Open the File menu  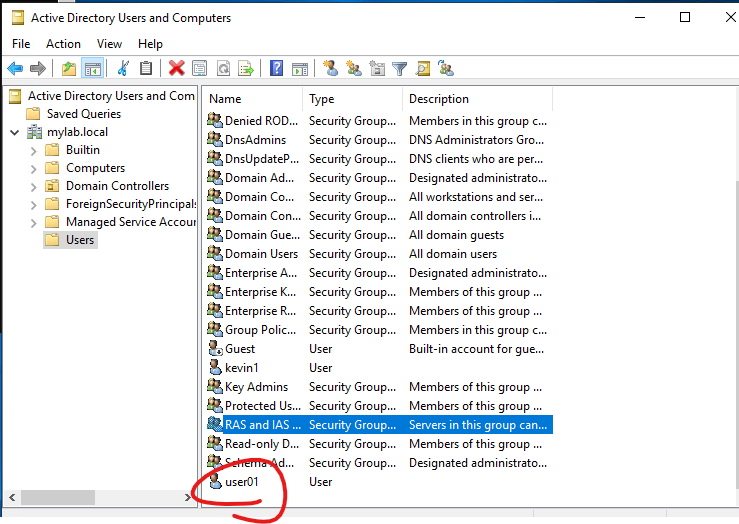(x=21, y=44)
